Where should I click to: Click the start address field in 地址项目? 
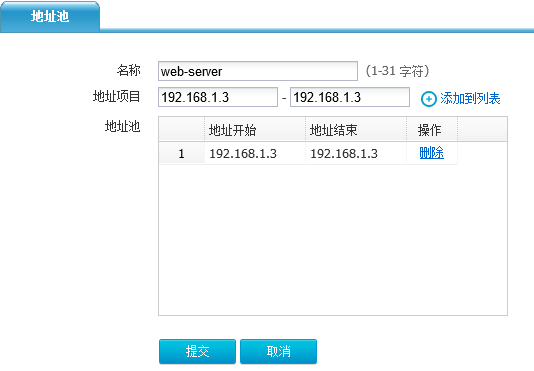[x=218, y=97]
